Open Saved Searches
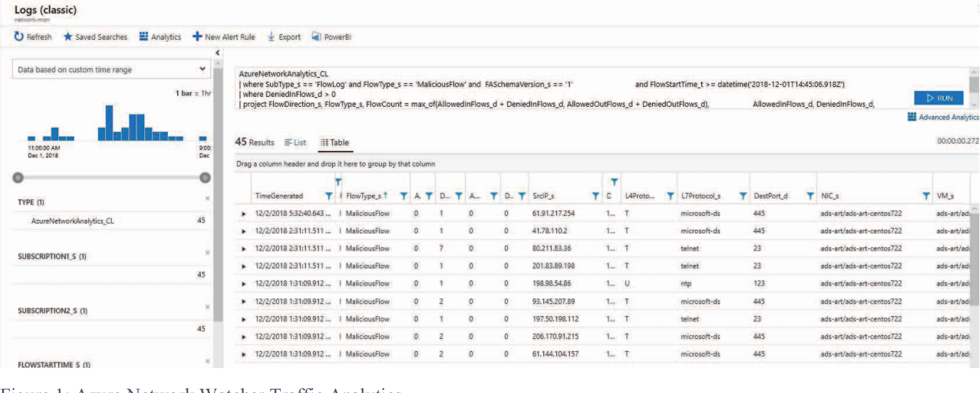The height and width of the screenshot is (393, 980). pyautogui.click(x=96, y=37)
